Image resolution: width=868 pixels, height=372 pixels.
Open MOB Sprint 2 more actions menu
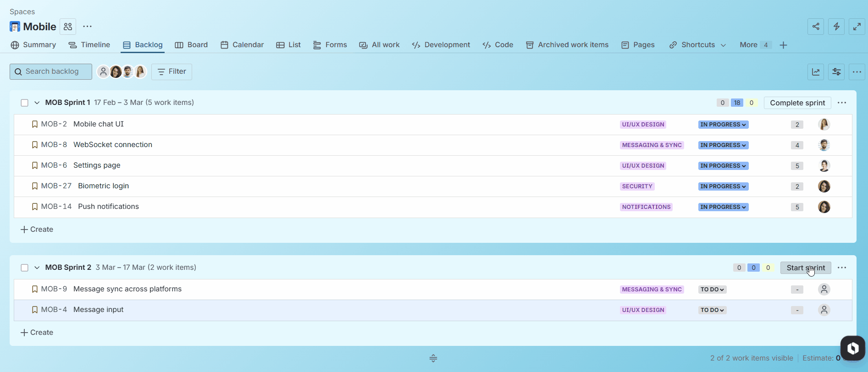tap(842, 268)
